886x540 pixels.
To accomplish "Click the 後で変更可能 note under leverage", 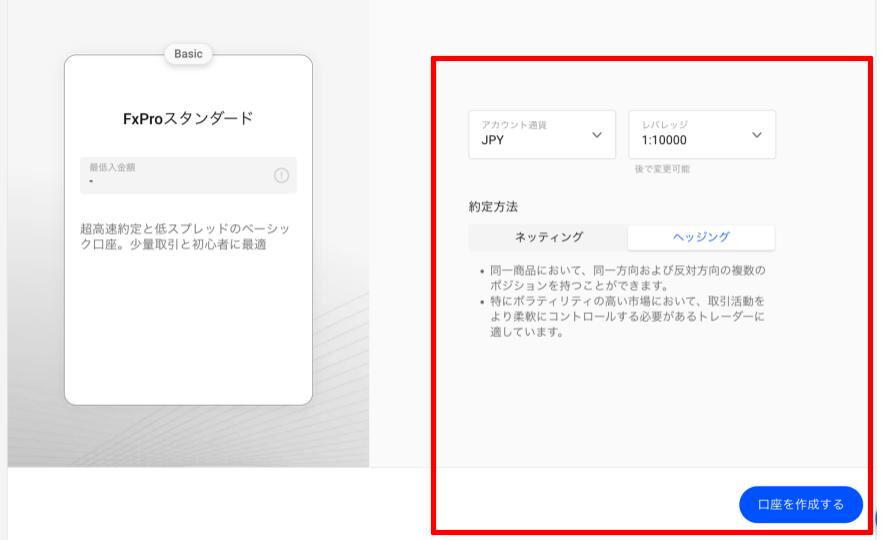I will coord(662,169).
